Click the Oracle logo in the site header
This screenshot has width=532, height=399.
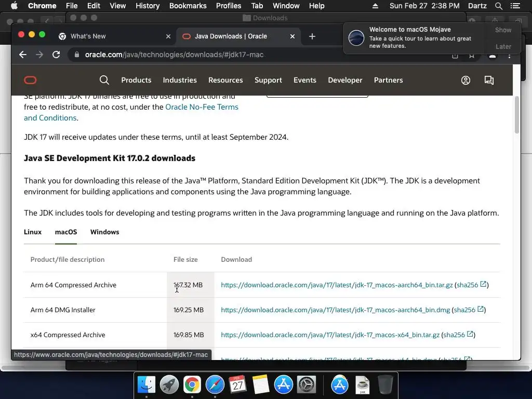pyautogui.click(x=30, y=80)
